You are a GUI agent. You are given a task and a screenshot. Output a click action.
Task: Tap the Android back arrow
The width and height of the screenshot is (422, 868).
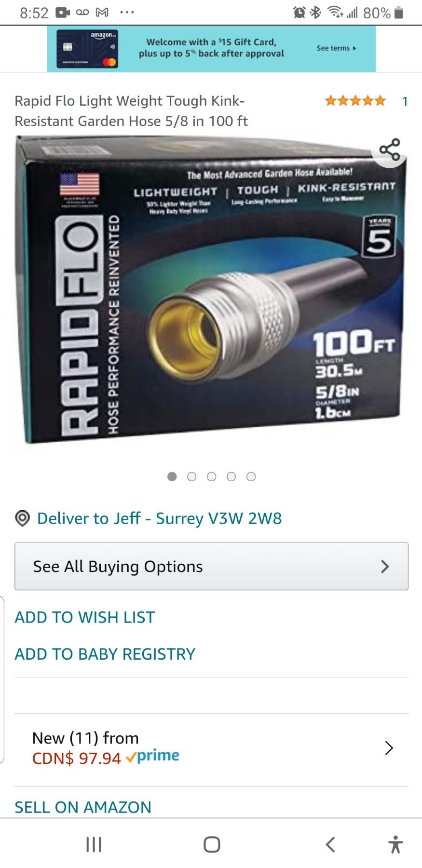[x=330, y=844]
